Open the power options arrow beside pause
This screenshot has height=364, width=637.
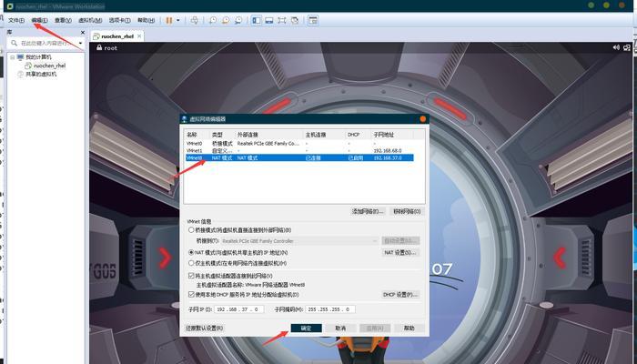178,20
